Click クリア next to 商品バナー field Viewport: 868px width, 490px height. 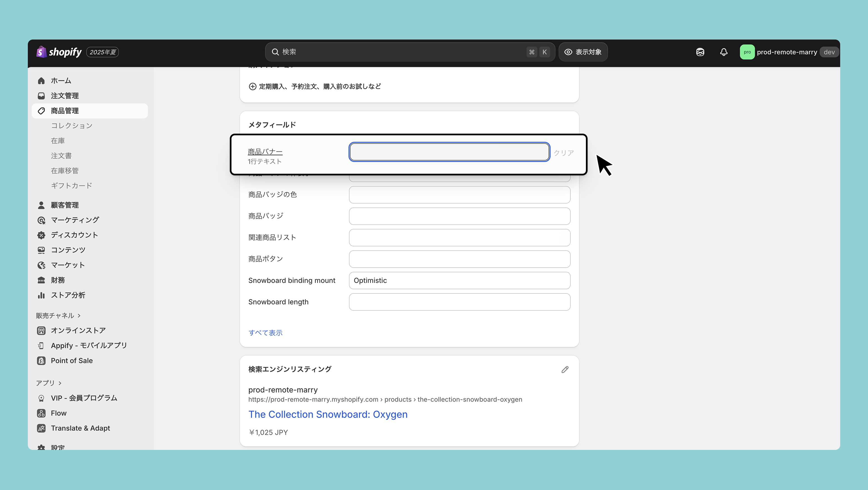click(563, 153)
